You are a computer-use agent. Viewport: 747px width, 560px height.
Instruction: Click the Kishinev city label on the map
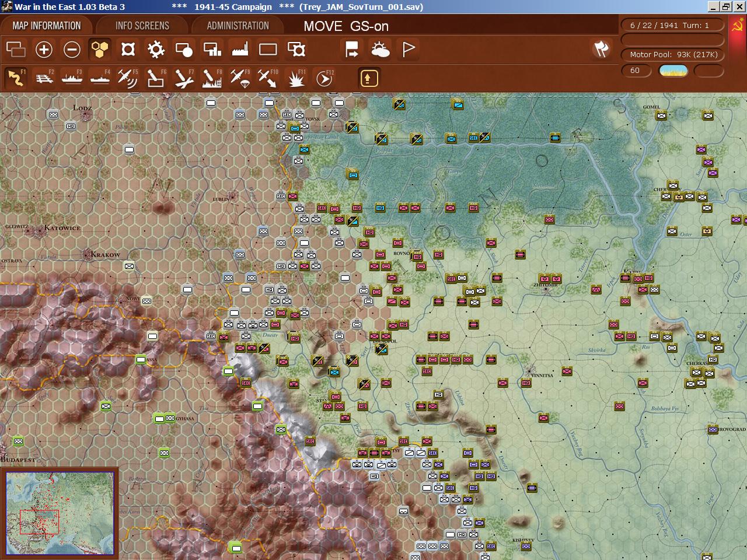coord(523,541)
